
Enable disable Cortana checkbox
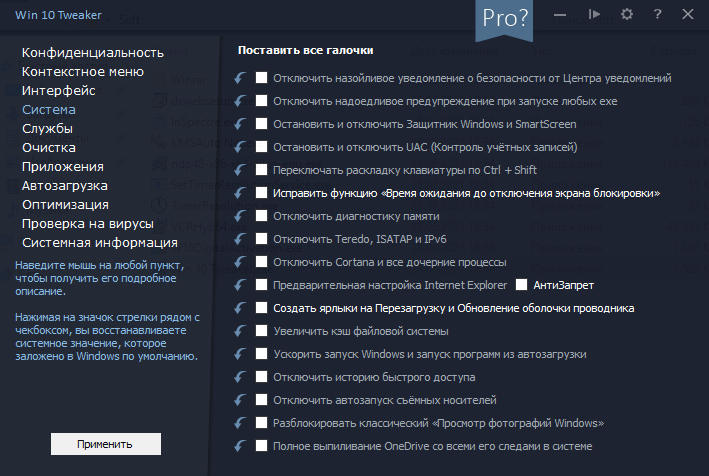click(261, 262)
